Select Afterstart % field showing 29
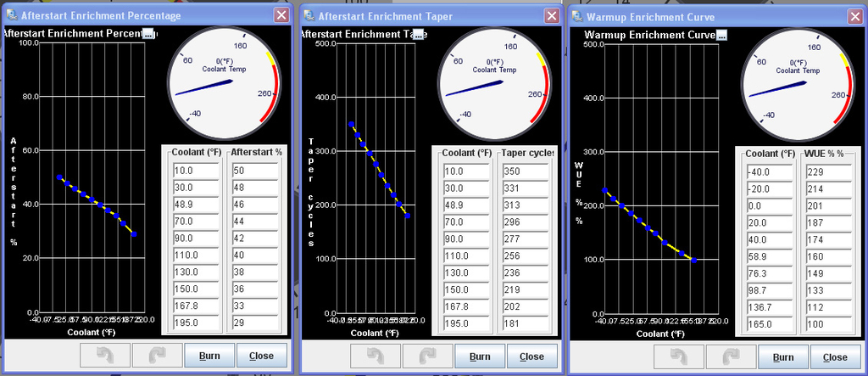 (x=254, y=323)
